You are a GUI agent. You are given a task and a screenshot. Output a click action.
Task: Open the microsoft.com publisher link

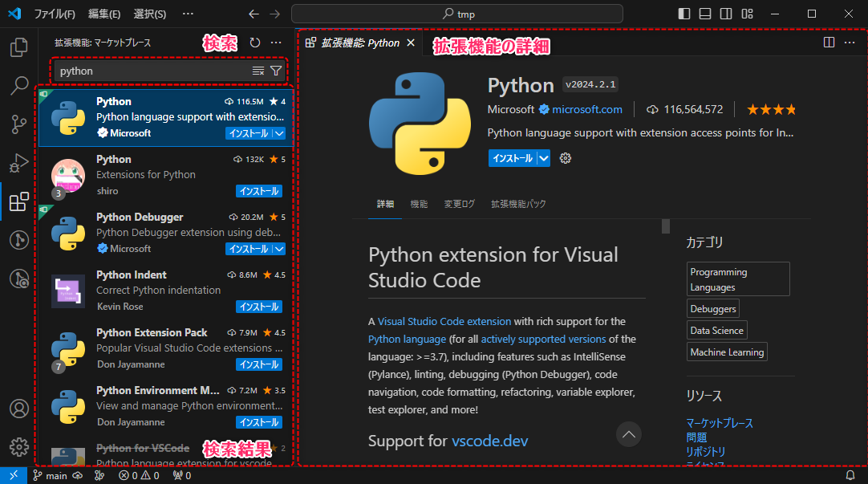point(586,110)
